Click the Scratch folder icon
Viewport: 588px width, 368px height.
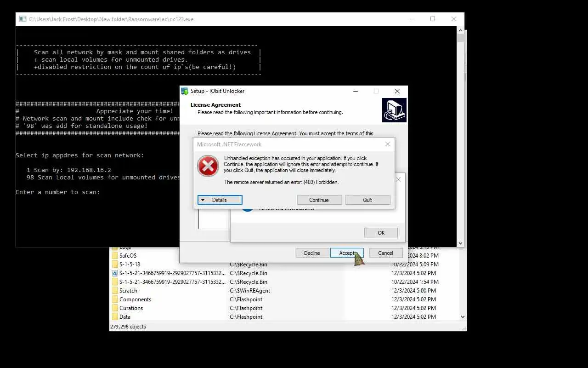coord(115,291)
